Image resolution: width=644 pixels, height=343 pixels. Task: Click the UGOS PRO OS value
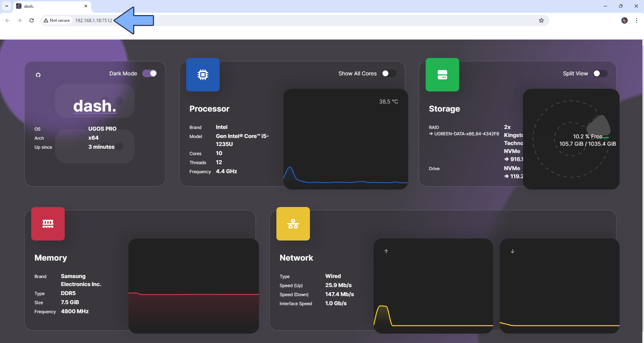click(x=102, y=129)
